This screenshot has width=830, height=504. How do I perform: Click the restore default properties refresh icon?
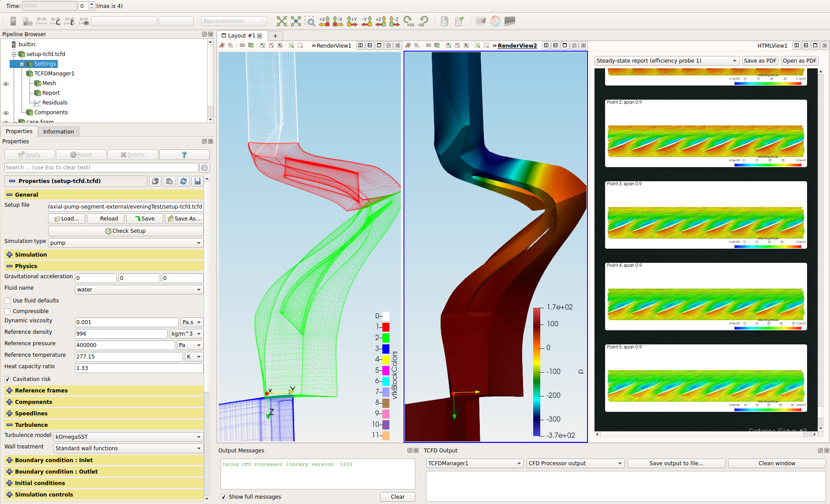183,181
